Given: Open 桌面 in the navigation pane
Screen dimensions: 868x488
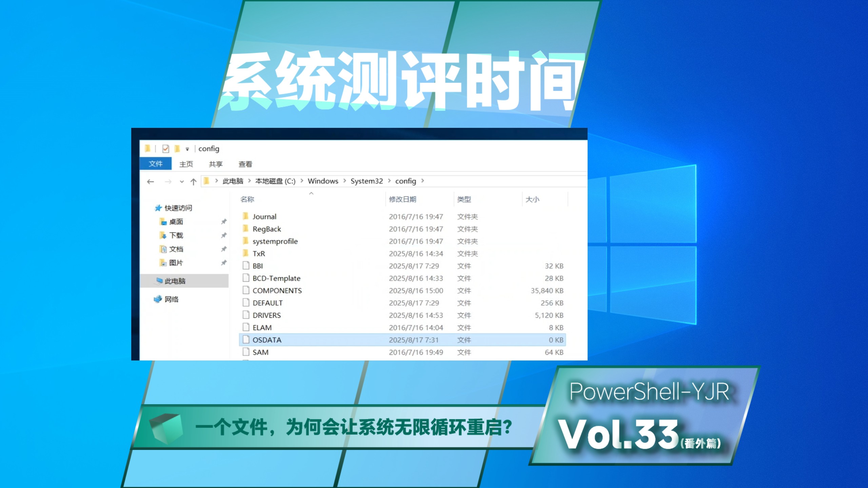Looking at the screenshot, I should [176, 222].
